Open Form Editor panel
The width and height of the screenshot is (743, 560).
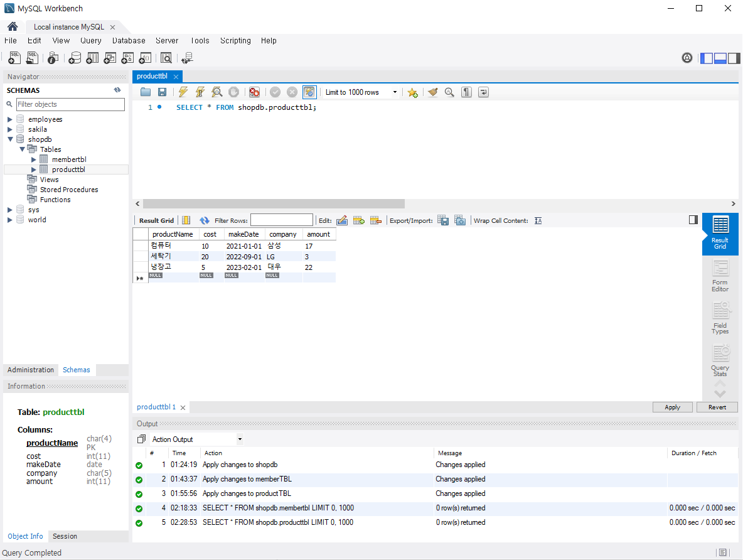coord(720,276)
